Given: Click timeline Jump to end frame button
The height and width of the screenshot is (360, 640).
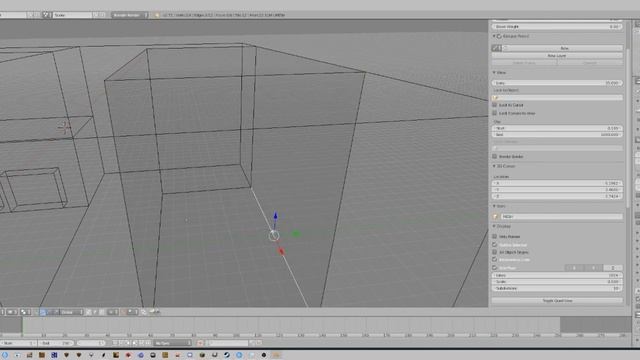Looking at the screenshot, I should pos(148,343).
